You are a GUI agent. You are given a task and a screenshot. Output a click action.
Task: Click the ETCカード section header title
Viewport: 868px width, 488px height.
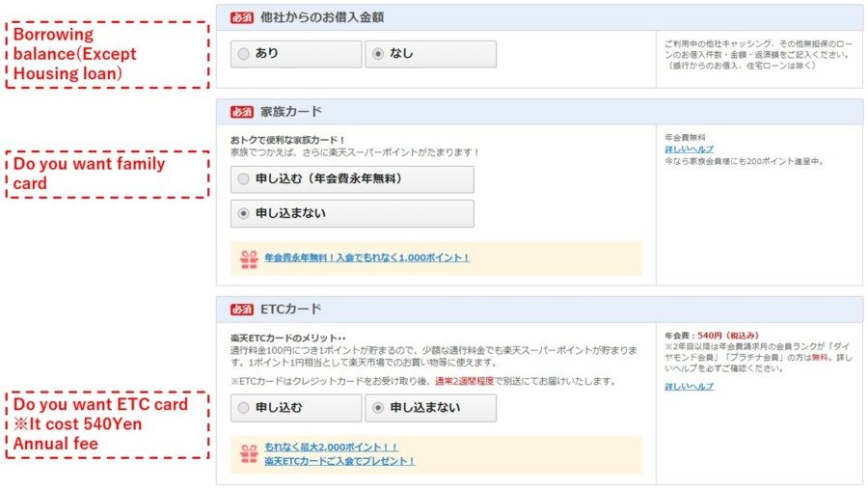(x=291, y=310)
